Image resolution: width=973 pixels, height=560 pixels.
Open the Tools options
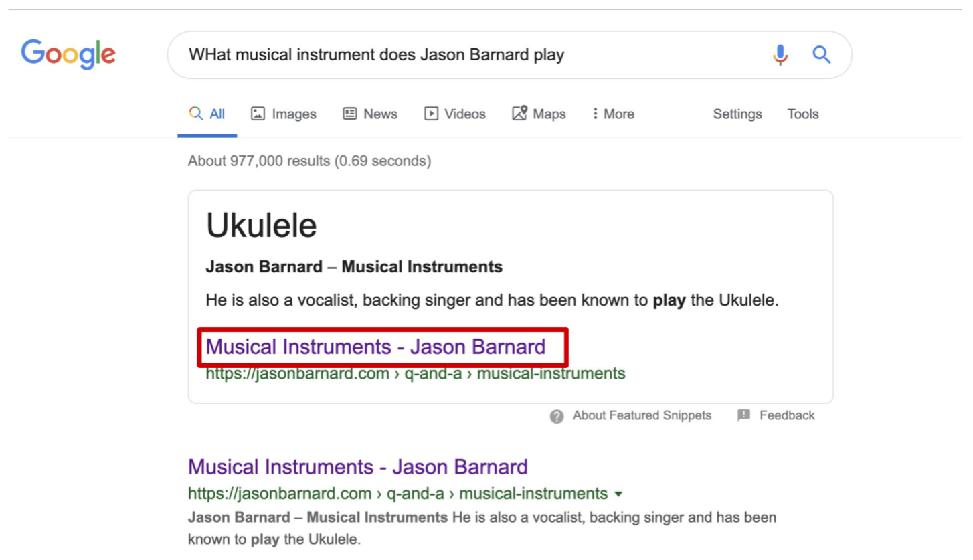coord(803,114)
